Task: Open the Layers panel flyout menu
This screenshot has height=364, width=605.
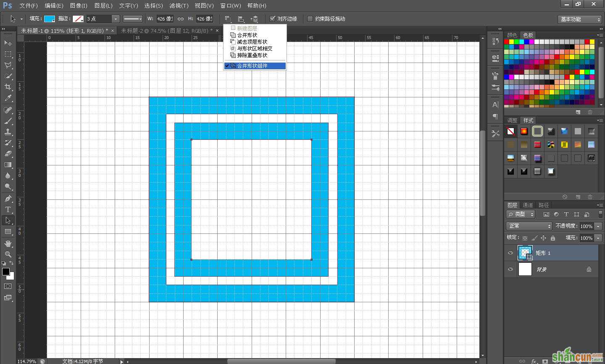Action: pos(600,205)
